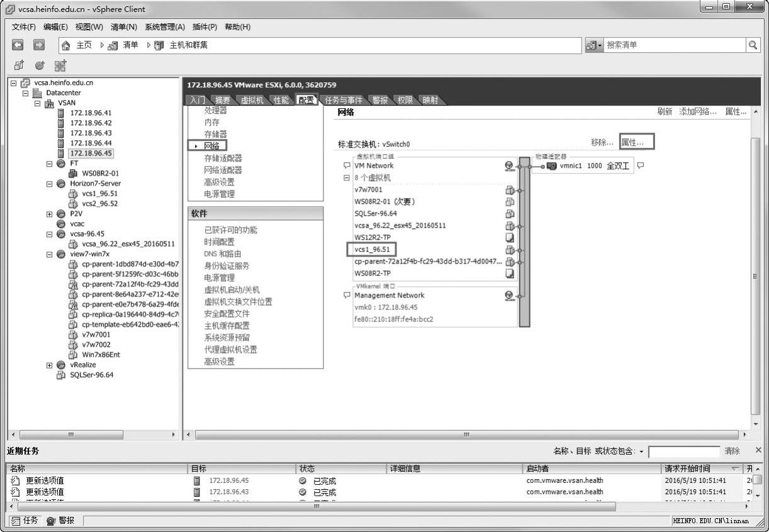The image size is (769, 532).
Task: Click the 清除 filter button
Action: point(732,451)
